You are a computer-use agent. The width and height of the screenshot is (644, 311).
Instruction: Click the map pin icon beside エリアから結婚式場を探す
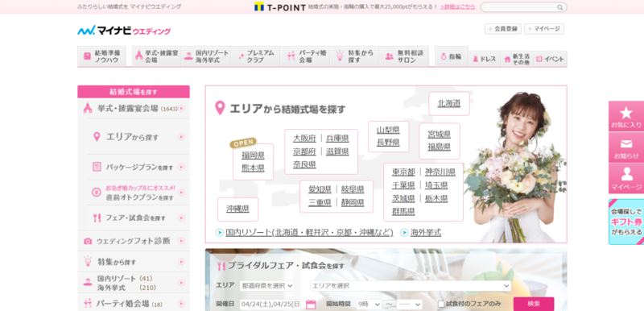[x=220, y=109]
